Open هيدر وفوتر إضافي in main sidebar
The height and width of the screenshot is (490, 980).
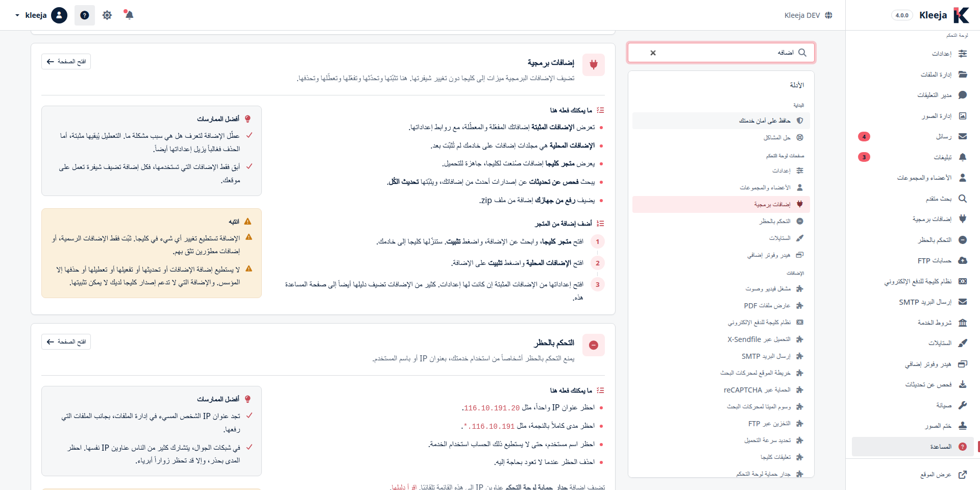point(913,364)
